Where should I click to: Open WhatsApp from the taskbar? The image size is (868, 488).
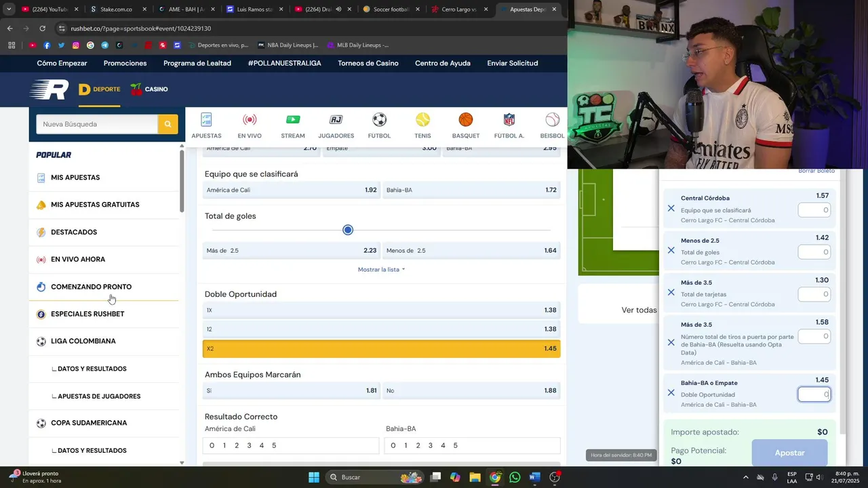(515, 477)
